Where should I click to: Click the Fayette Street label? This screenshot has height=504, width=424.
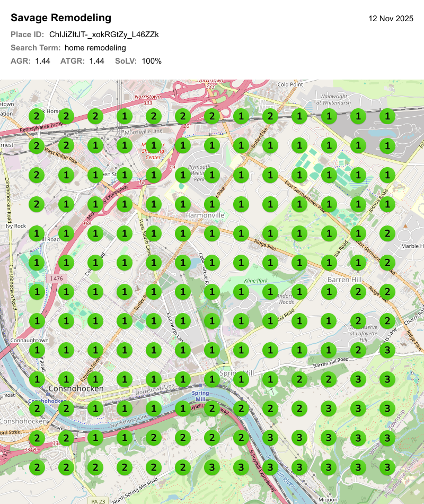[91, 368]
